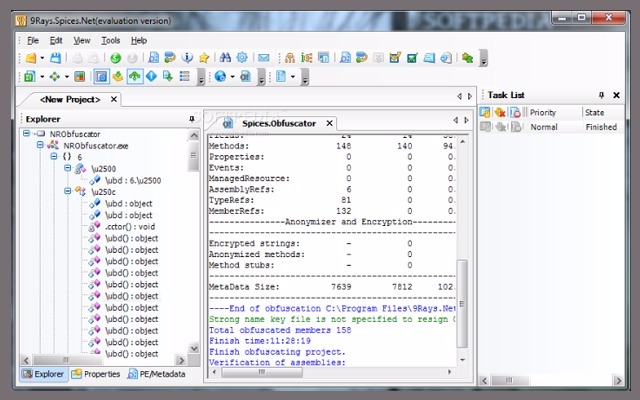Click the Explorer tree scroll-down arrow

[x=194, y=348]
